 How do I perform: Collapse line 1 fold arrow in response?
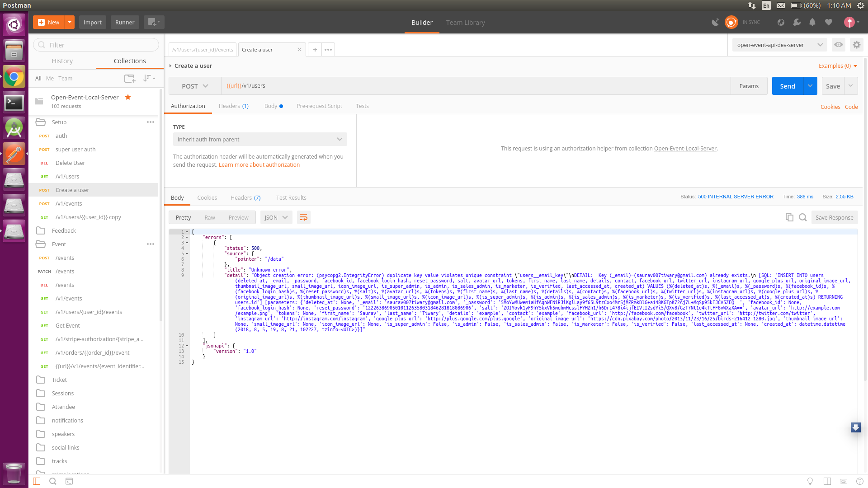[x=187, y=232]
